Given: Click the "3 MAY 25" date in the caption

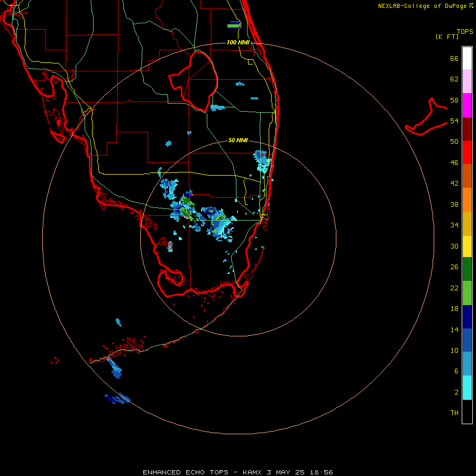Looking at the screenshot, I should point(286,472).
